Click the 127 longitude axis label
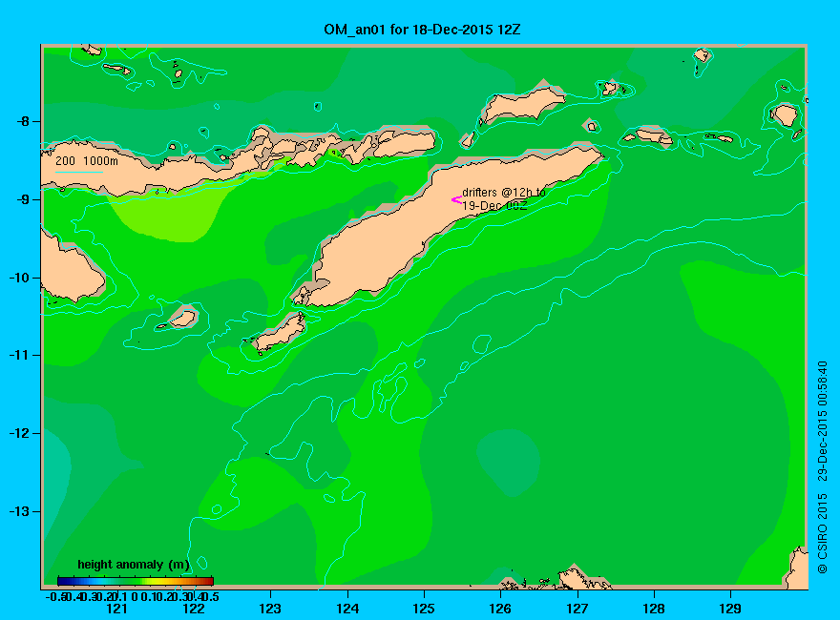The image size is (840, 620). (x=577, y=609)
